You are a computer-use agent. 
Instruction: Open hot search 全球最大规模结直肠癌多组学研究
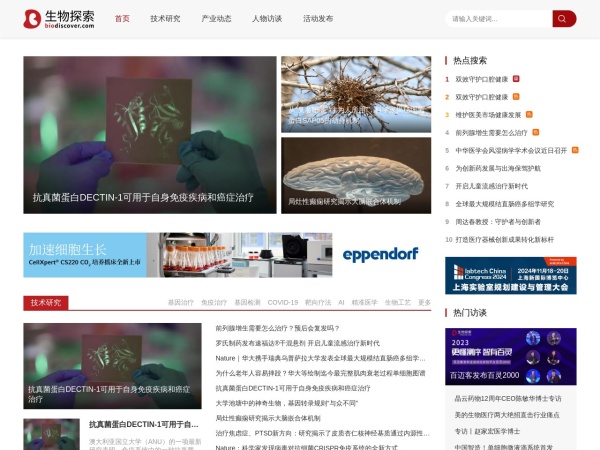(504, 204)
